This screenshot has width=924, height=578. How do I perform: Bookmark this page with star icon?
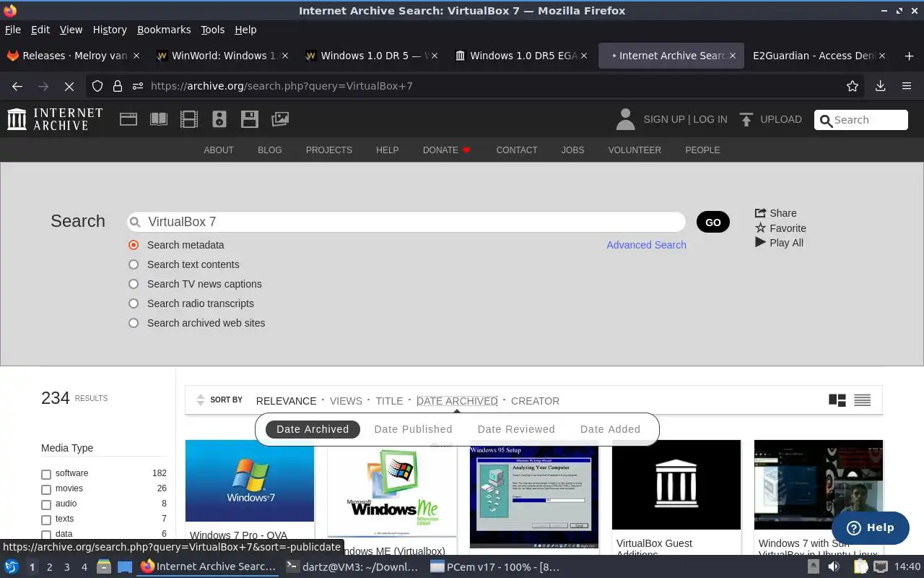tap(853, 86)
